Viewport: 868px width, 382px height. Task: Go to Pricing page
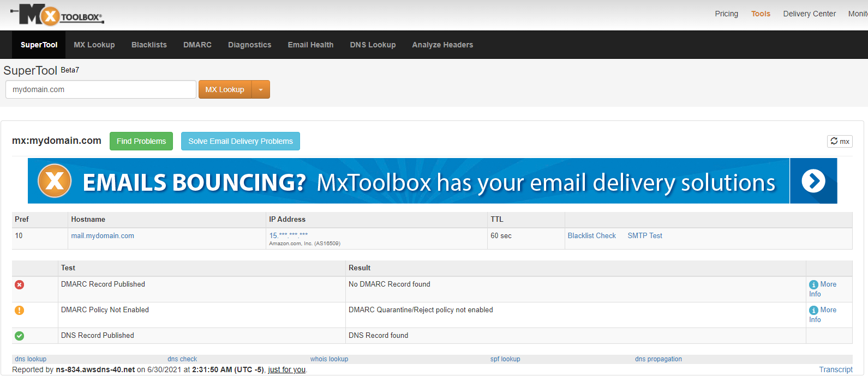coord(726,14)
